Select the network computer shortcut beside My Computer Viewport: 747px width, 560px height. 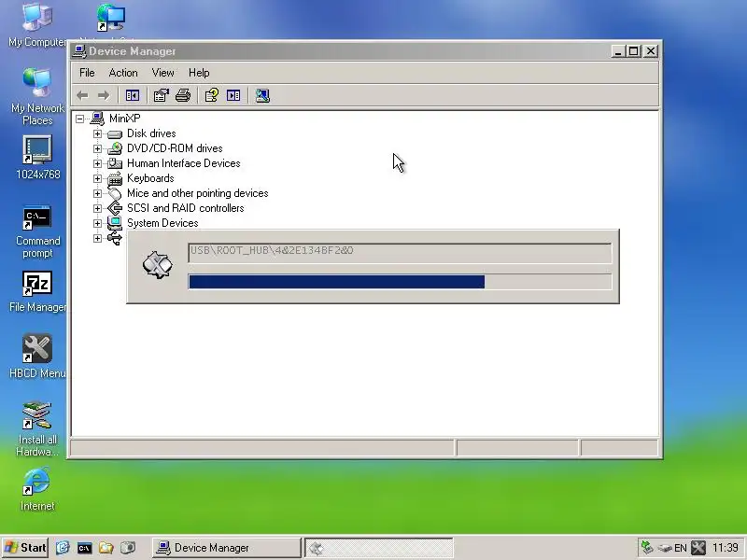pyautogui.click(x=110, y=17)
